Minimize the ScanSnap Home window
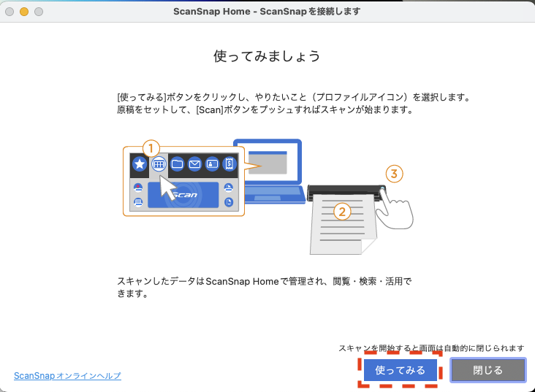 [x=24, y=12]
